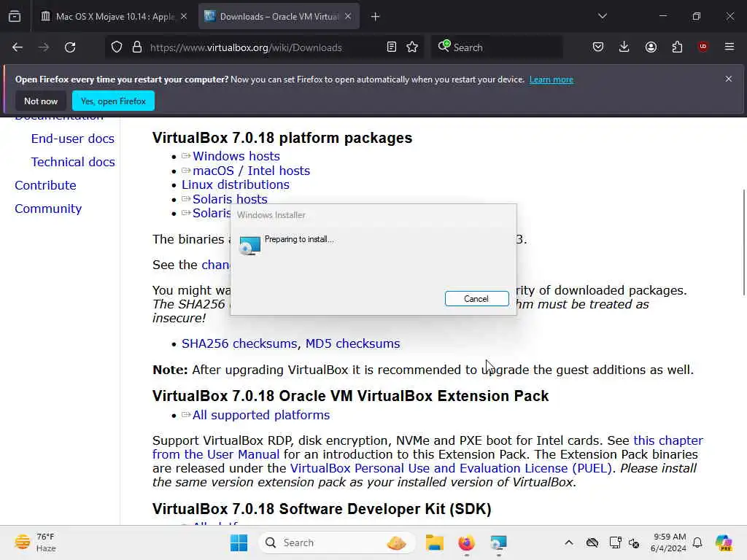Toggle reader view for page

coord(392,47)
